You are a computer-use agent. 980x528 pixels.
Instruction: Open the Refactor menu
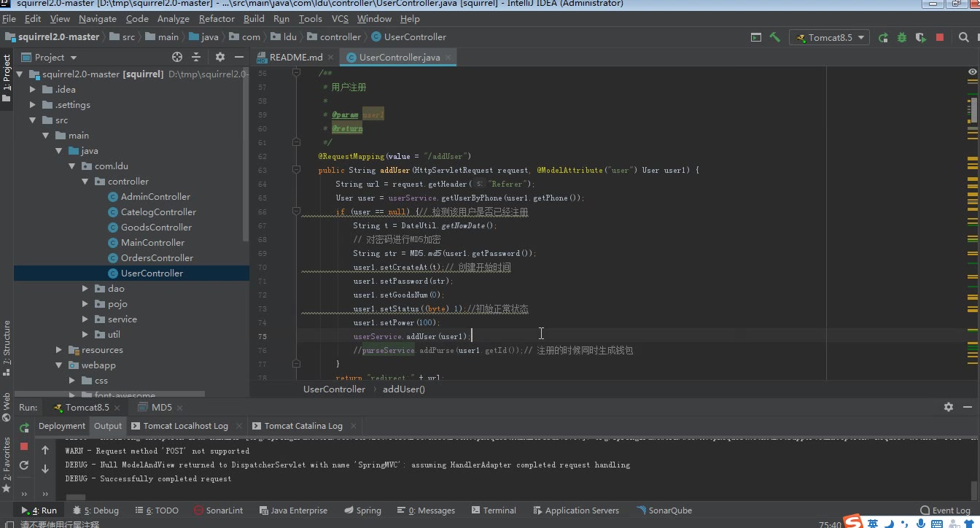[217, 18]
